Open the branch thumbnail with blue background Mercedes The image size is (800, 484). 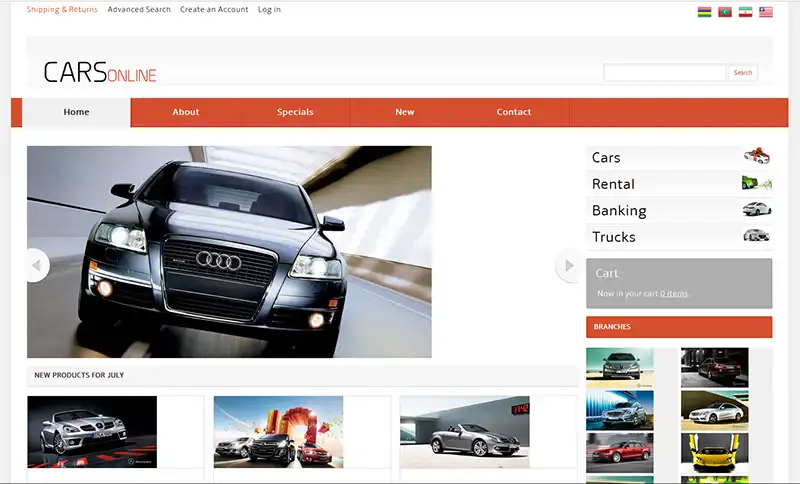[x=619, y=411]
